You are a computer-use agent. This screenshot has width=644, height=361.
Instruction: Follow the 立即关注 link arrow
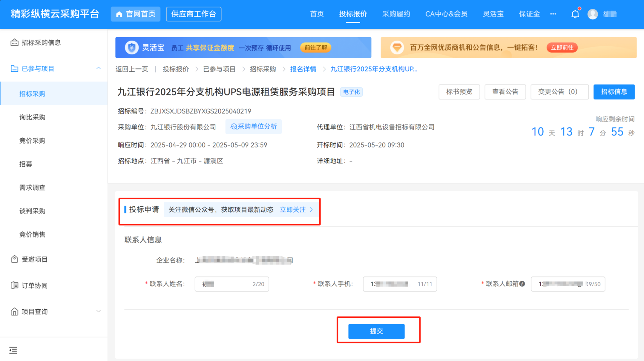[312, 210]
